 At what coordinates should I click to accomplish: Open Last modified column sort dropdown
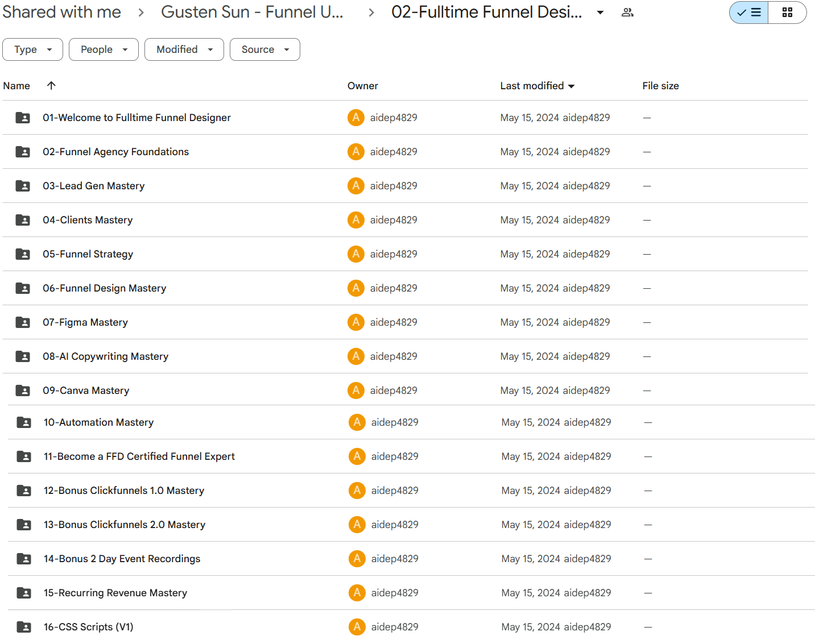point(572,86)
